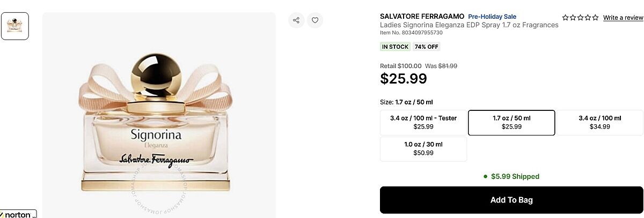Select the 1.0 oz / 30 ml size

(x=423, y=149)
